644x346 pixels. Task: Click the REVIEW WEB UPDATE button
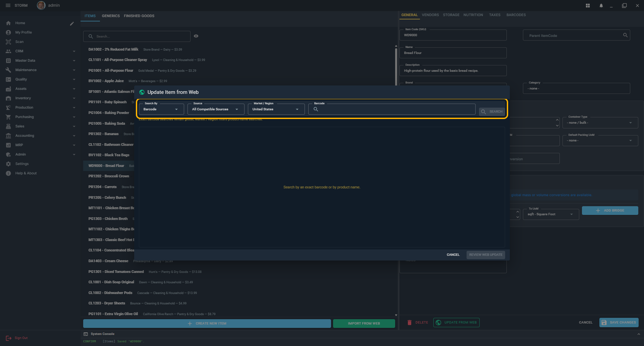[486, 255]
